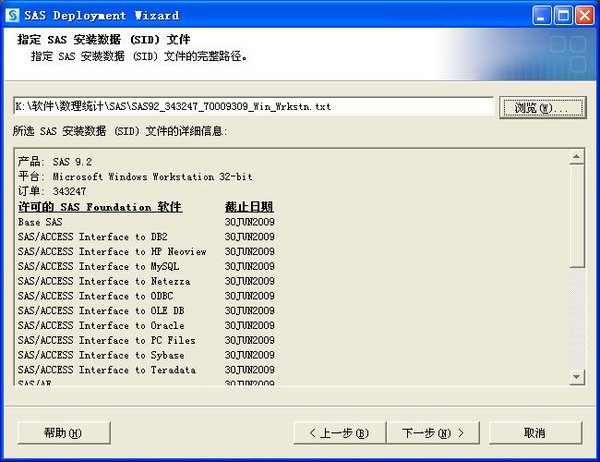Click the 'SAS 9.2' product line
Screen dimensions: 600x462
tap(55, 162)
